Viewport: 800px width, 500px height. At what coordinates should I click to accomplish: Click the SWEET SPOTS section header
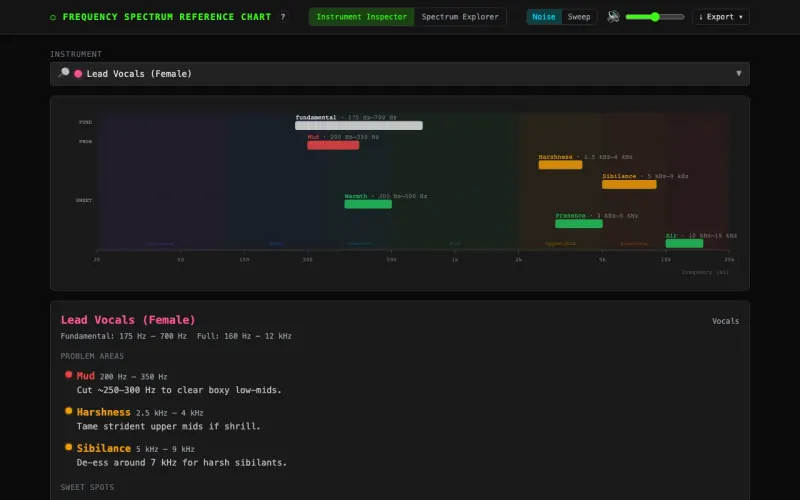[x=87, y=487]
